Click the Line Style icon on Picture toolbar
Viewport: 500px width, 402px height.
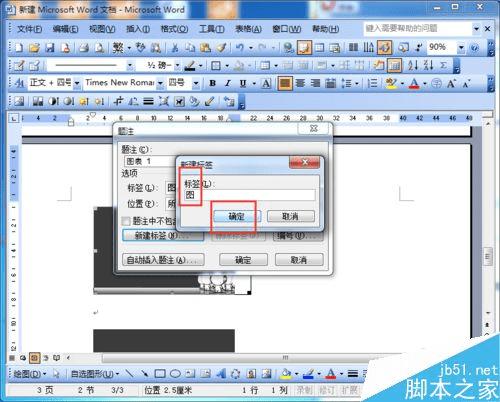click(148, 101)
